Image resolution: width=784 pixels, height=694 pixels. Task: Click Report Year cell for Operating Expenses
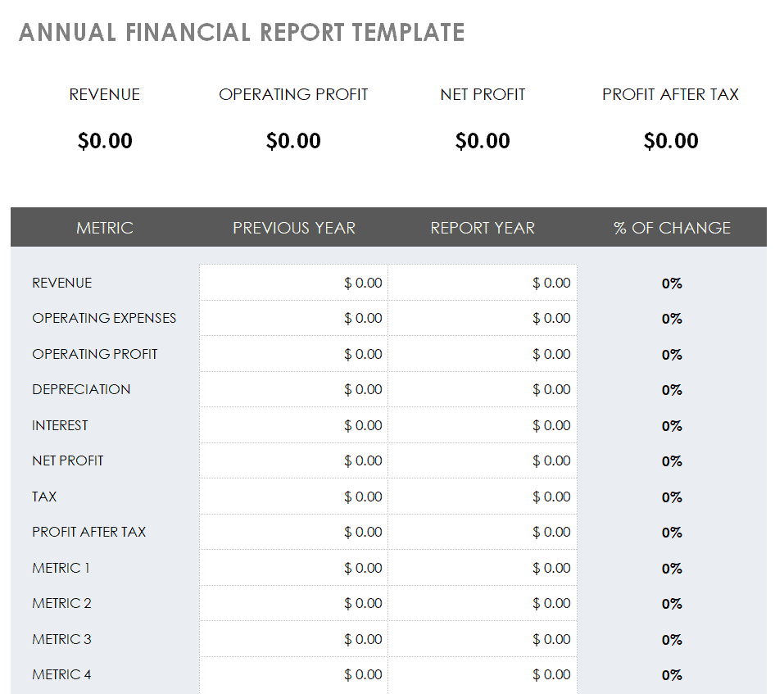(x=483, y=318)
